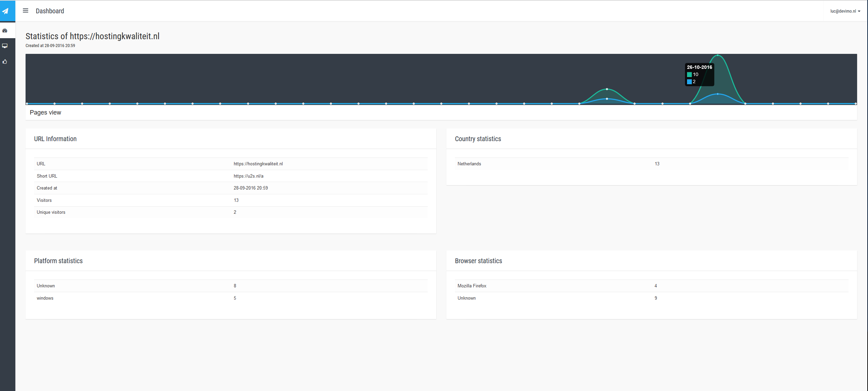
Task: Click the Dashboard title in header
Action: pyautogui.click(x=50, y=11)
